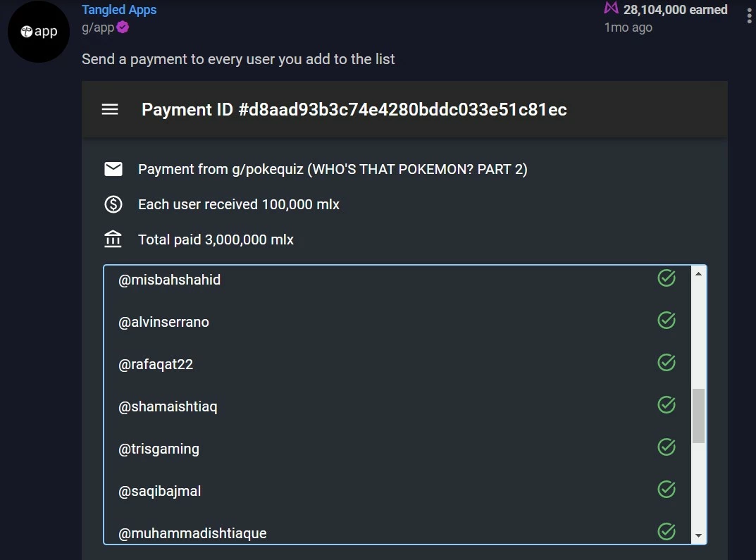
Task: Click the scroll down arrow of the user list
Action: click(x=698, y=536)
